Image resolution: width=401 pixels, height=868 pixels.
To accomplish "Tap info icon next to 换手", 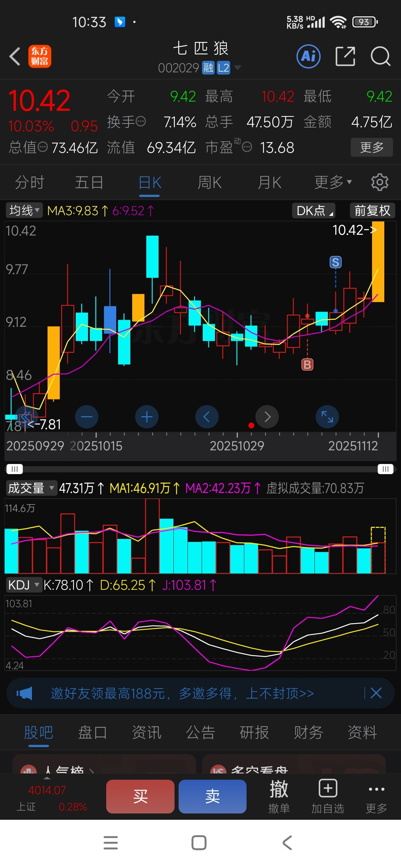I will (141, 121).
